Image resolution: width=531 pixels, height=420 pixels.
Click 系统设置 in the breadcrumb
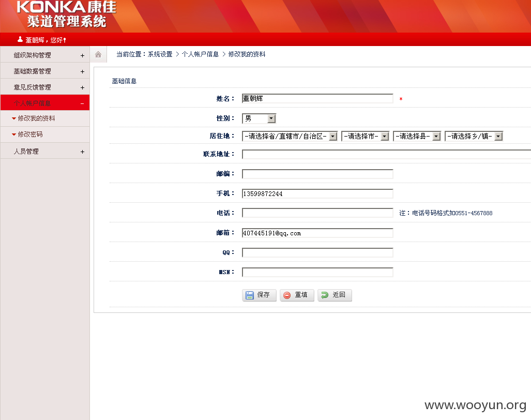(x=160, y=54)
